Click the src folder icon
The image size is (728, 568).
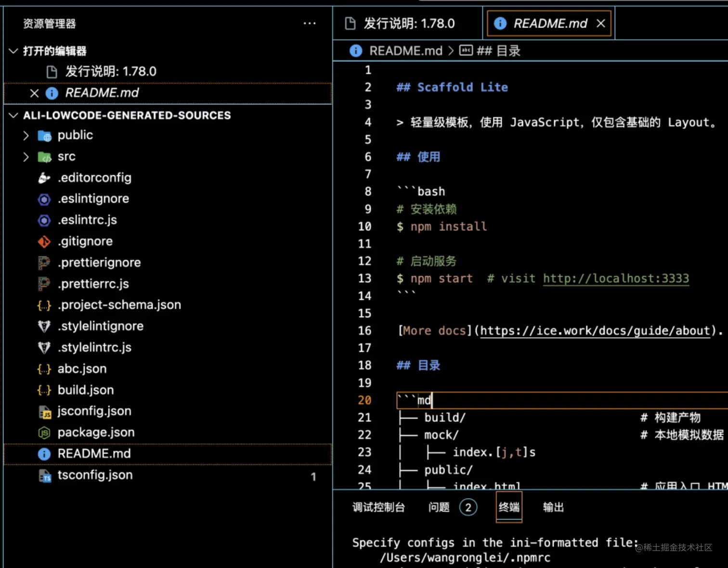point(44,157)
